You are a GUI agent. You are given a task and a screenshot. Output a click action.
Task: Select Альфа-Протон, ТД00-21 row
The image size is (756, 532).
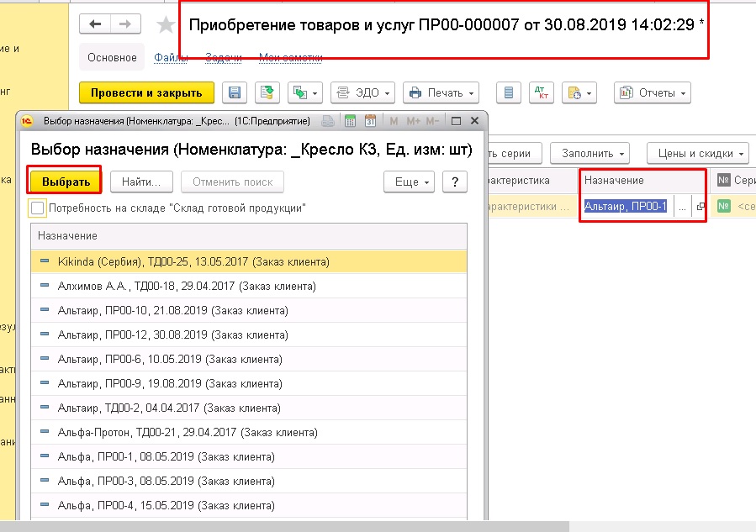(x=249, y=432)
